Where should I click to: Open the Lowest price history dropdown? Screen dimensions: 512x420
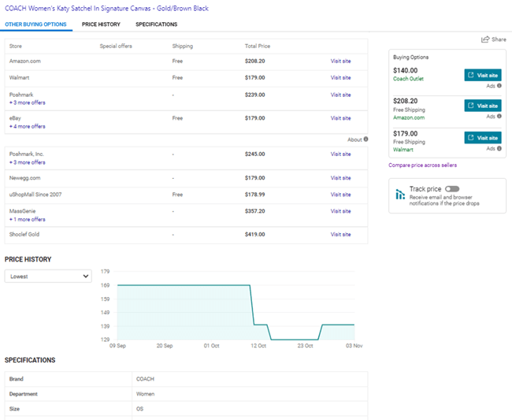48,277
